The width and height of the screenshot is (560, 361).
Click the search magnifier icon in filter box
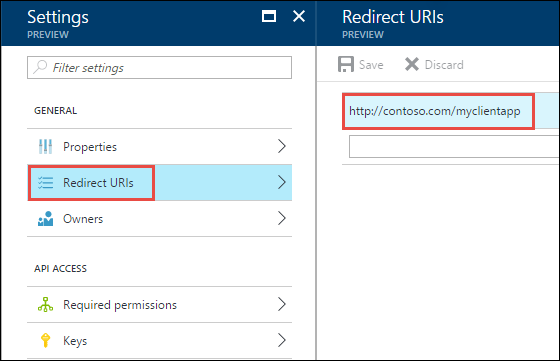point(40,67)
